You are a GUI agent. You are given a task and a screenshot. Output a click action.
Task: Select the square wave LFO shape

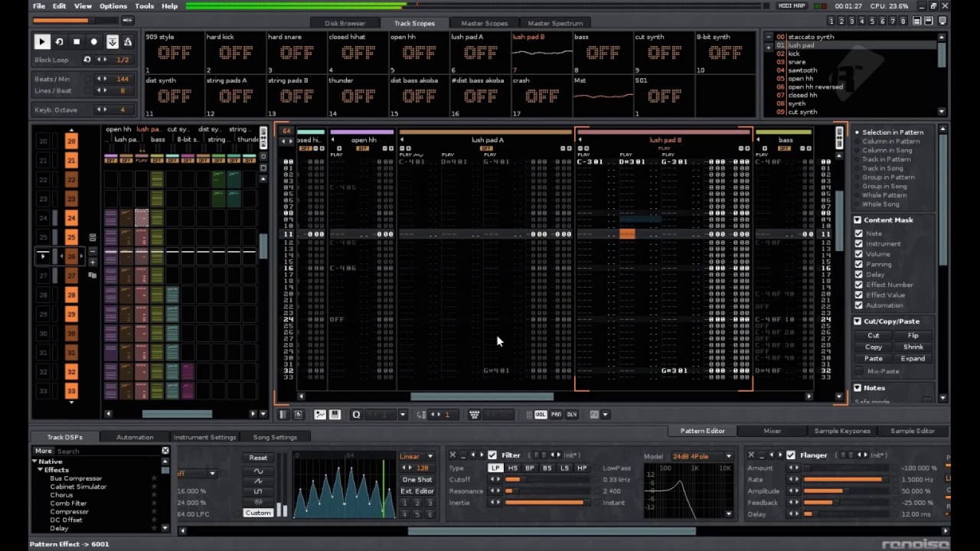[258, 491]
